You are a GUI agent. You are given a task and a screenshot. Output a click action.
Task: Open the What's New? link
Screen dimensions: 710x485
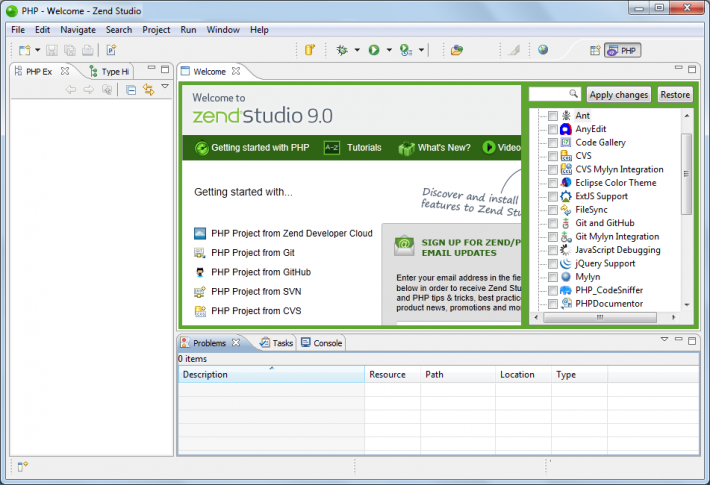pos(435,148)
